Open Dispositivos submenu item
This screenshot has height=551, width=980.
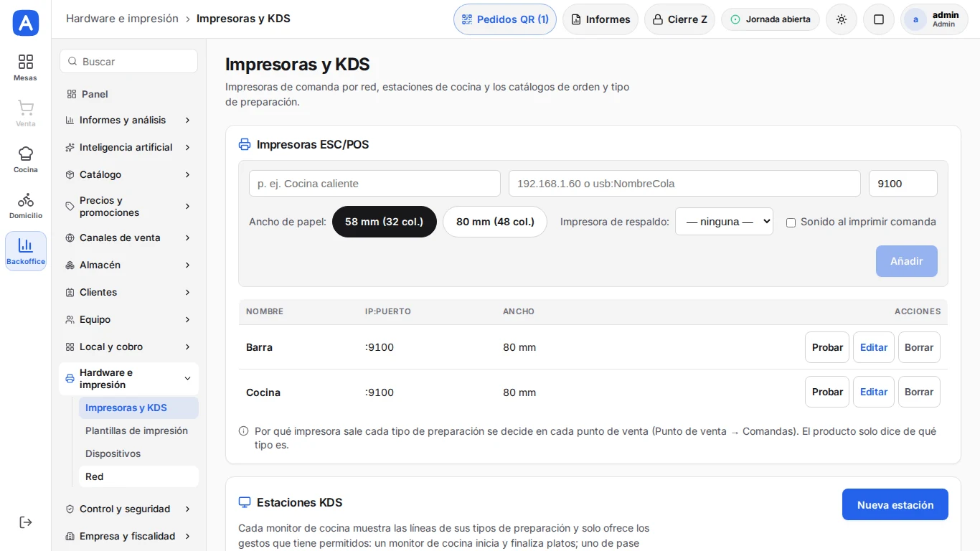click(x=113, y=453)
